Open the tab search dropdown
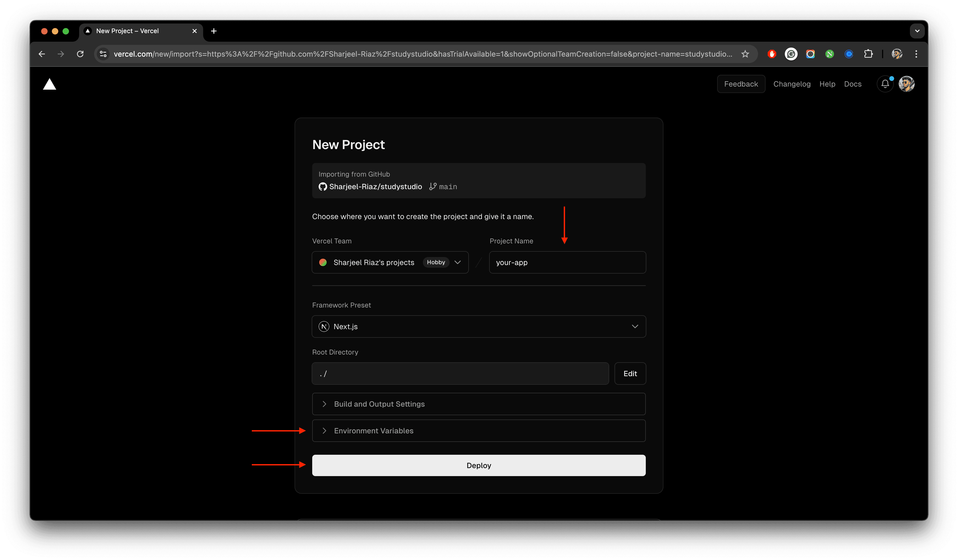The width and height of the screenshot is (958, 560). coord(917,31)
